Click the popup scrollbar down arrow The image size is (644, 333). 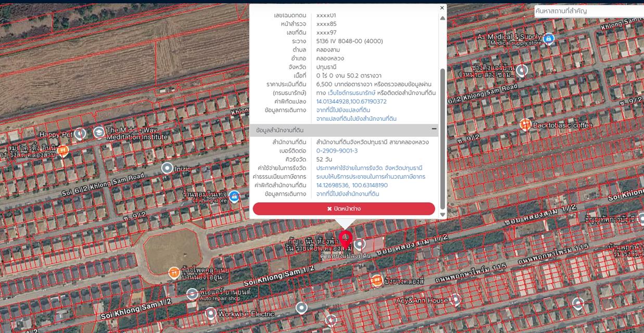(443, 214)
